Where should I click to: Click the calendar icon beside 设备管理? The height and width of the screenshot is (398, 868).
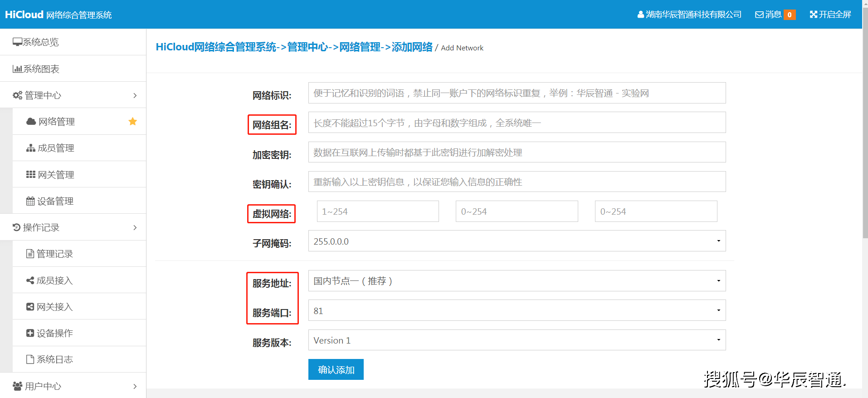pyautogui.click(x=31, y=201)
